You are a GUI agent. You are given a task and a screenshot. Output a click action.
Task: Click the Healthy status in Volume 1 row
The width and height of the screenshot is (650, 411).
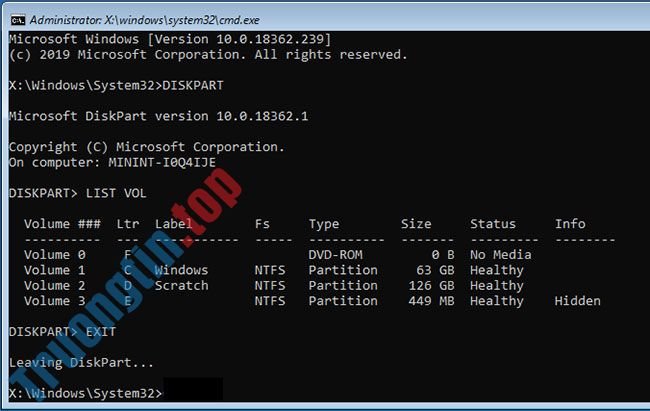point(497,270)
